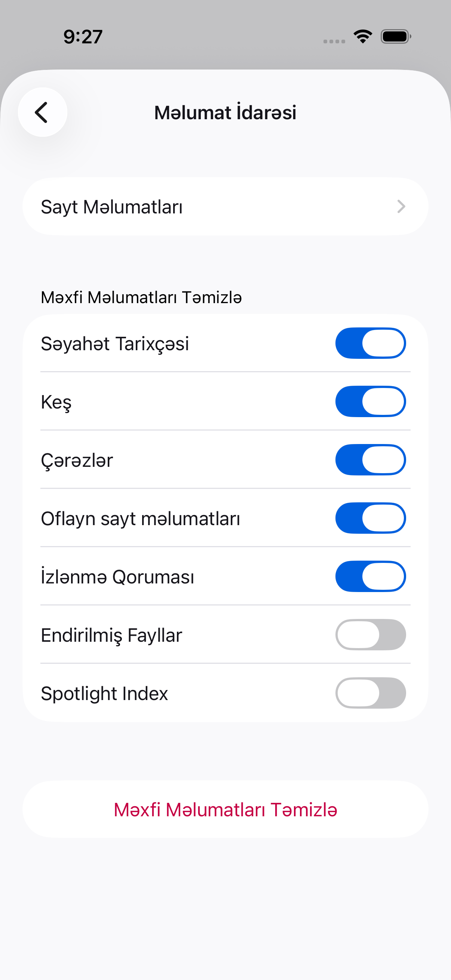The width and height of the screenshot is (451, 980).
Task: Tap the Endirilmiş Fayllar label
Action: click(111, 635)
